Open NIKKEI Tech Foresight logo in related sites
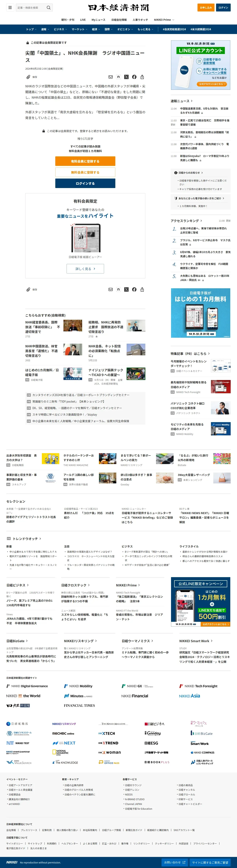The image size is (237, 868). (198, 686)
